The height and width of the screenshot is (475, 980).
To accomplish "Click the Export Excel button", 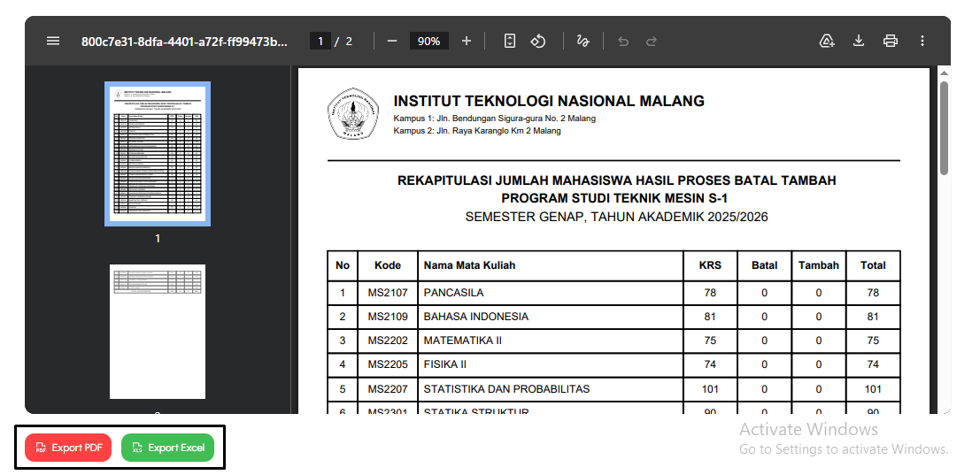I will pos(167,448).
